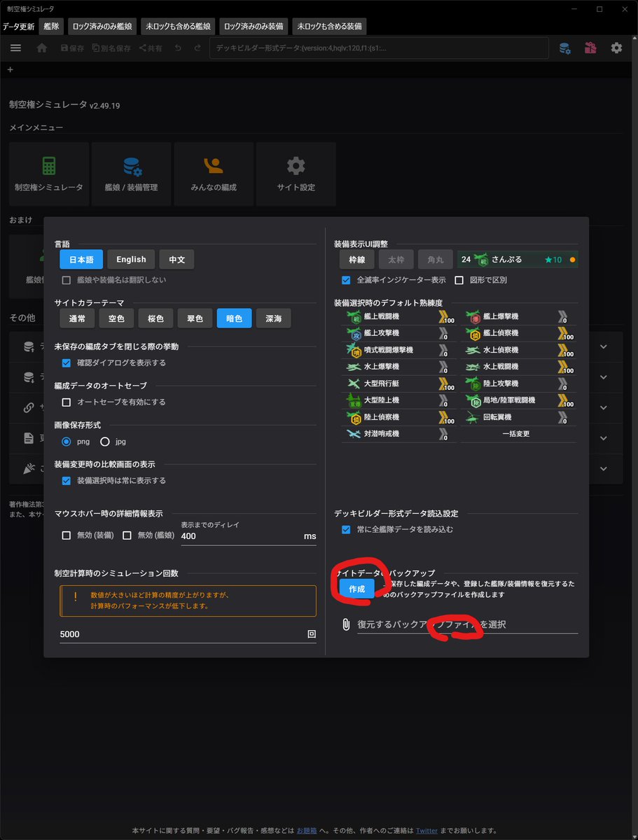
Task: Open the お題箱 link in the footer
Action: [306, 831]
